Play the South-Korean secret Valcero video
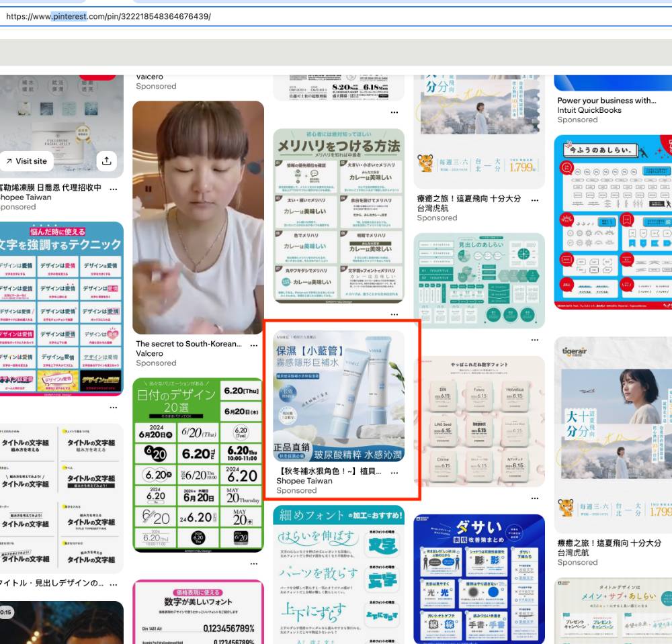This screenshot has height=644, width=672. click(x=198, y=222)
